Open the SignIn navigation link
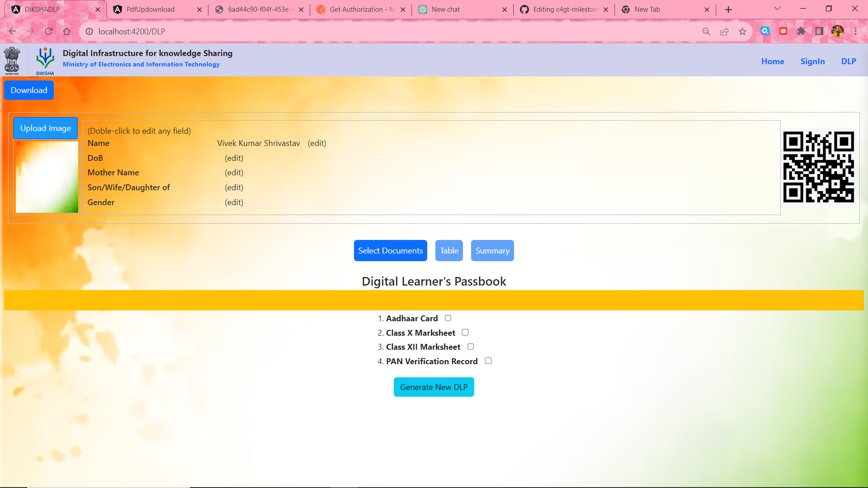The image size is (868, 488). point(812,61)
